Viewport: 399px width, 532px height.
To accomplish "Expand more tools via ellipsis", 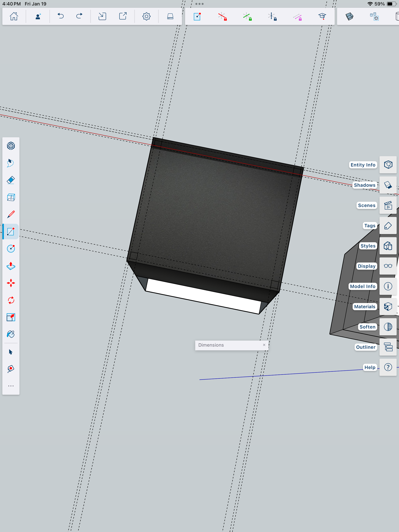I will (11, 386).
